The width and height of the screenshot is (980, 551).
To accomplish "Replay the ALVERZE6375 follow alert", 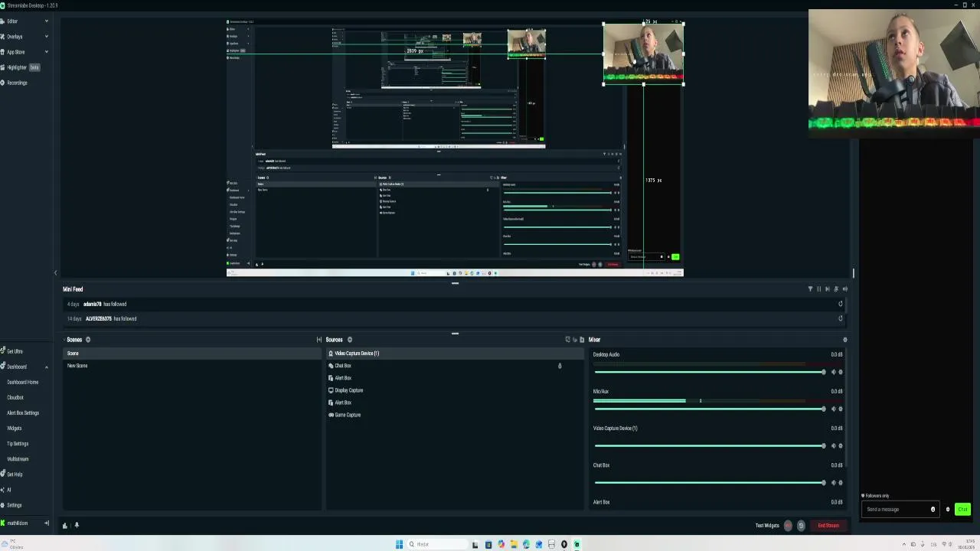I will click(x=840, y=318).
